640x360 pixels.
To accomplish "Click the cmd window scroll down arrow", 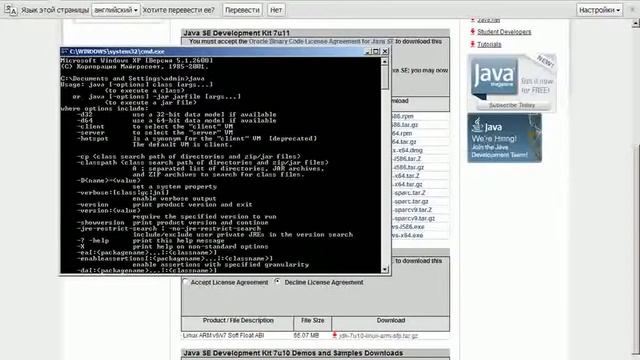I will (384, 269).
